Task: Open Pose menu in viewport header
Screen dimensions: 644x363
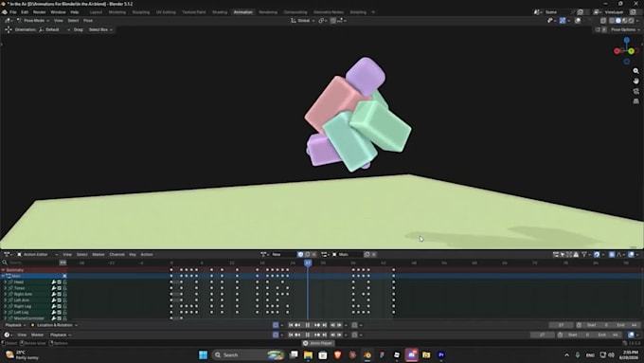Action: [x=88, y=21]
